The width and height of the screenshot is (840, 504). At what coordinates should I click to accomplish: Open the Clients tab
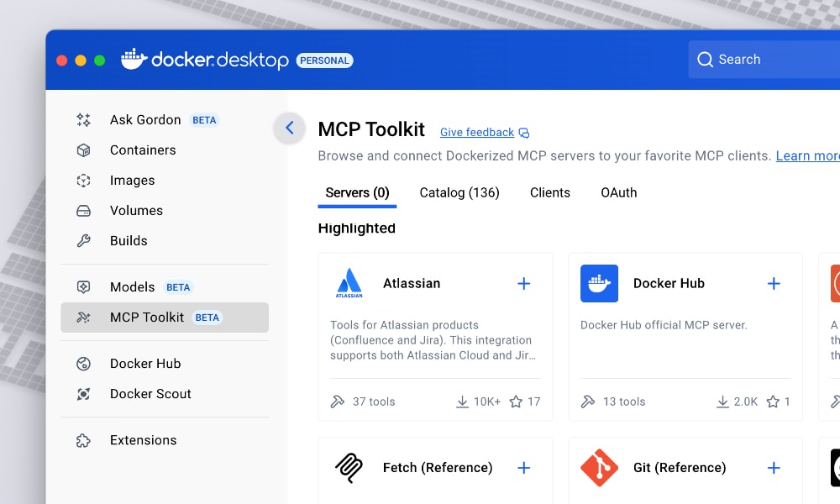(550, 192)
